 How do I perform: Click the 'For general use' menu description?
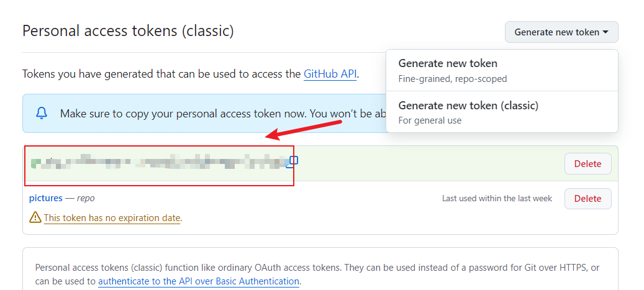tap(430, 120)
